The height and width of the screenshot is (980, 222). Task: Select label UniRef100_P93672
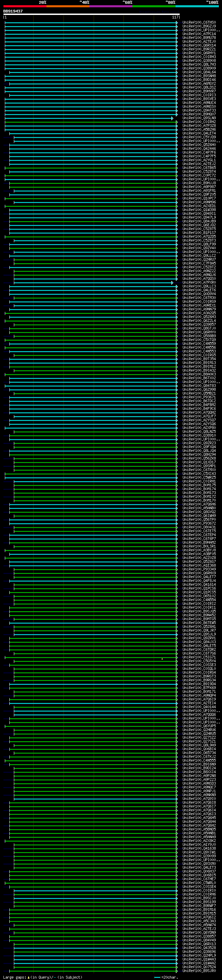point(199,524)
